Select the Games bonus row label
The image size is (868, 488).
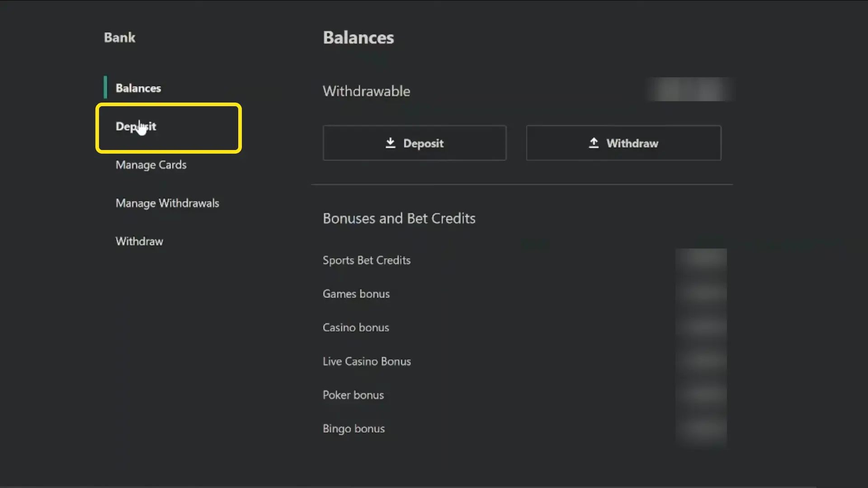click(x=356, y=294)
